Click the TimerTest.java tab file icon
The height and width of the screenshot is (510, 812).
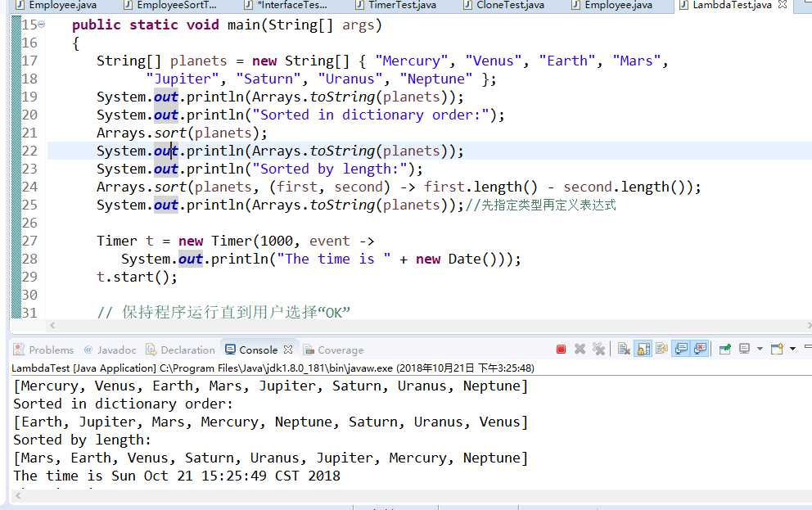click(360, 5)
